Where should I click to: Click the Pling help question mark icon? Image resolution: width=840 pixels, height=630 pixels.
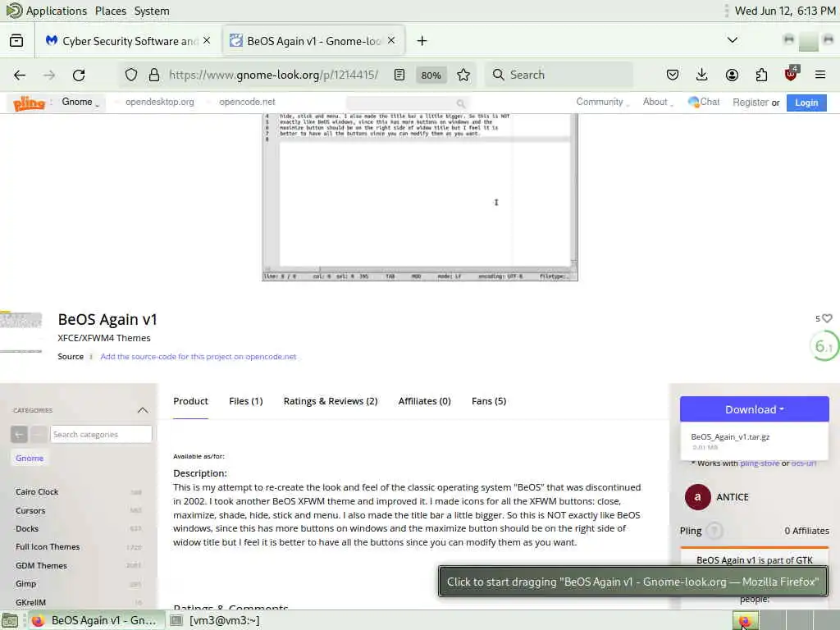tap(714, 531)
